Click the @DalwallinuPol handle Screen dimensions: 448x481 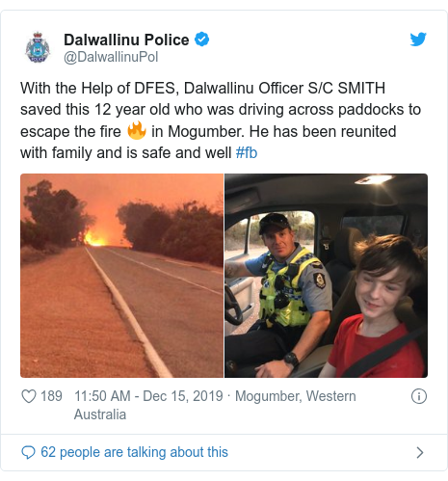tap(111, 57)
